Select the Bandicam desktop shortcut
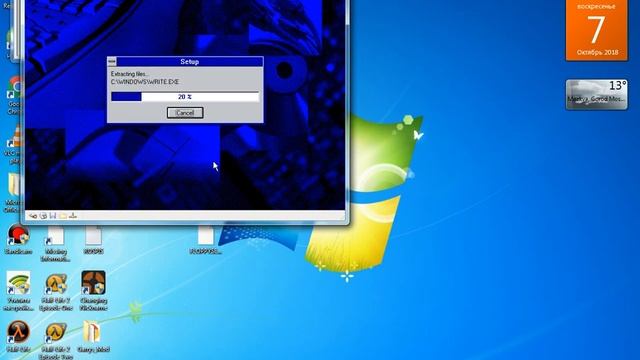640x360 pixels. [18, 240]
